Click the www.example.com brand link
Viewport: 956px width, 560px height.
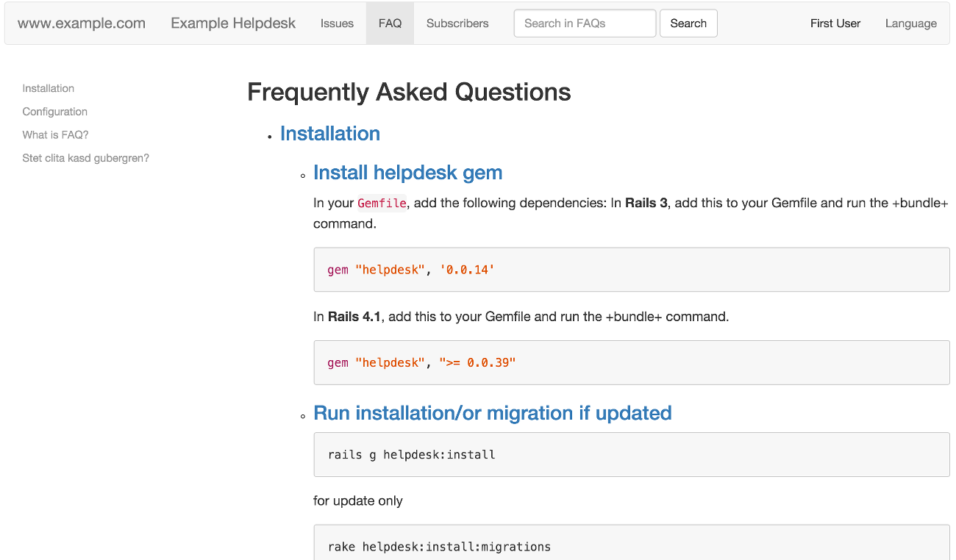pyautogui.click(x=82, y=24)
